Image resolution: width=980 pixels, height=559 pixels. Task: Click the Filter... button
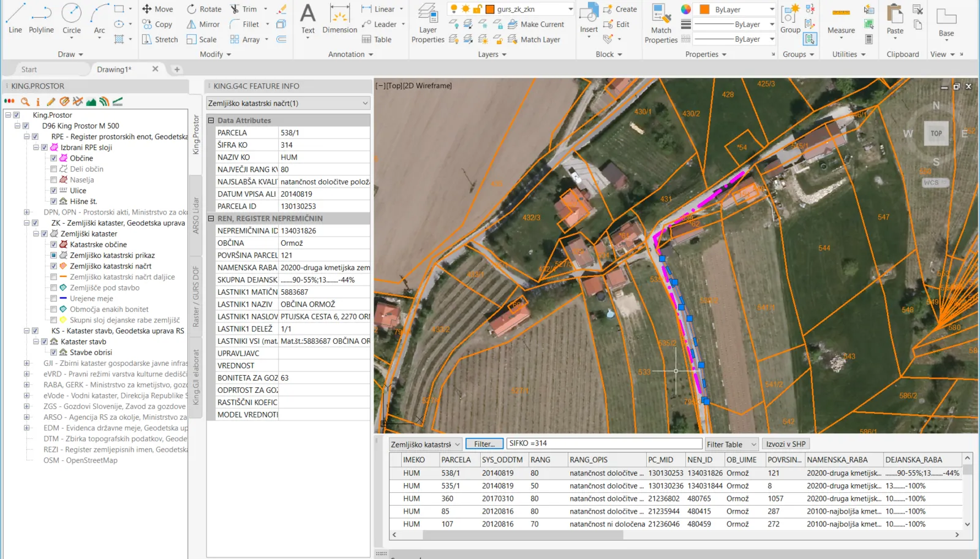484,444
